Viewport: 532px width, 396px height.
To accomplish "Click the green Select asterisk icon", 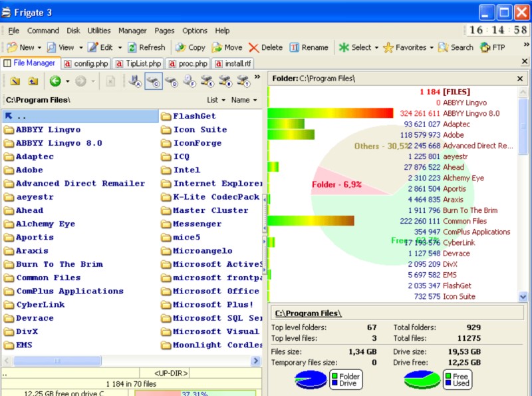I will [x=344, y=47].
